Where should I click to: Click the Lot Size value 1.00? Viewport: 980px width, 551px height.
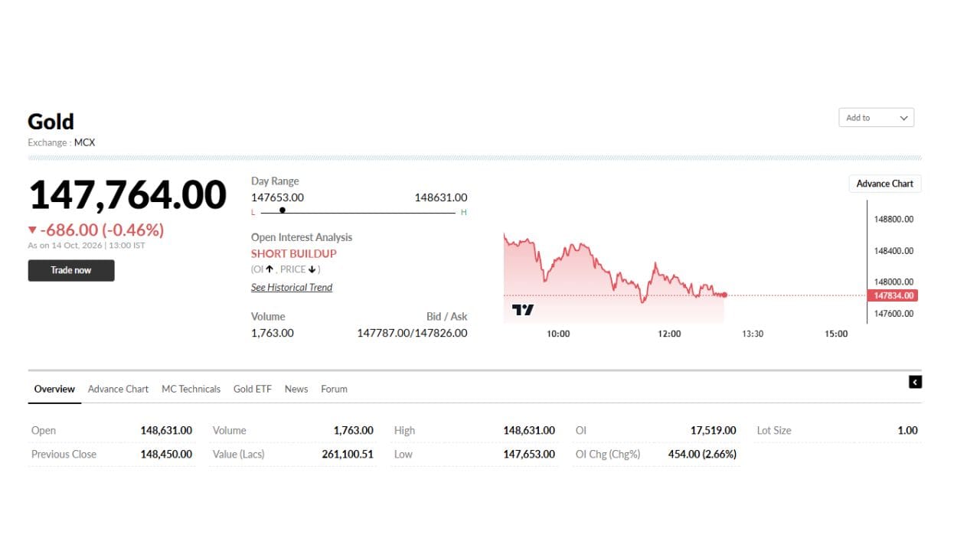click(907, 430)
